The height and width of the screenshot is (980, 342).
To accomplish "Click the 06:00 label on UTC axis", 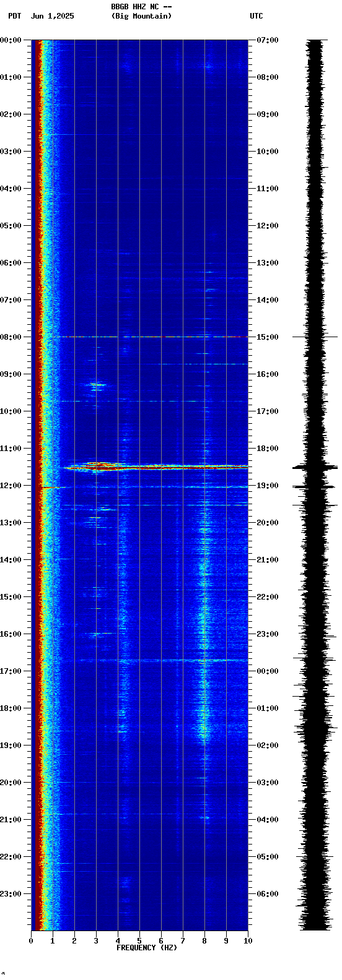I will tap(268, 894).
